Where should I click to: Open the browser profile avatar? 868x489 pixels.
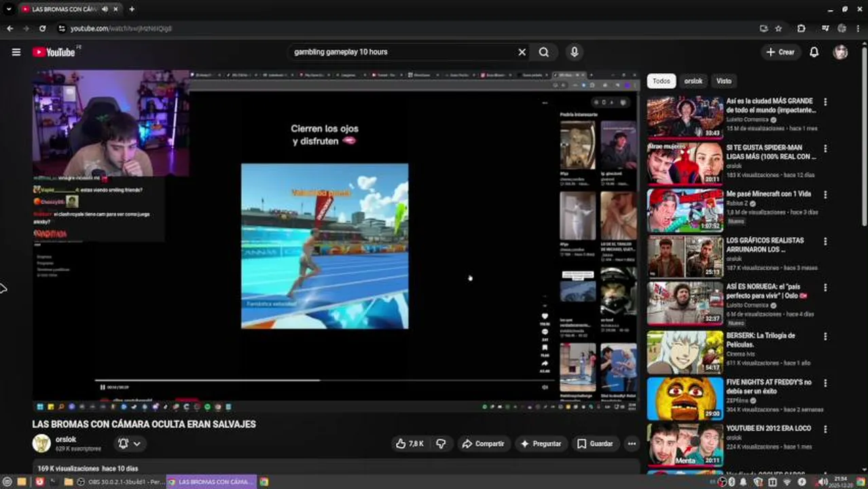coord(842,29)
